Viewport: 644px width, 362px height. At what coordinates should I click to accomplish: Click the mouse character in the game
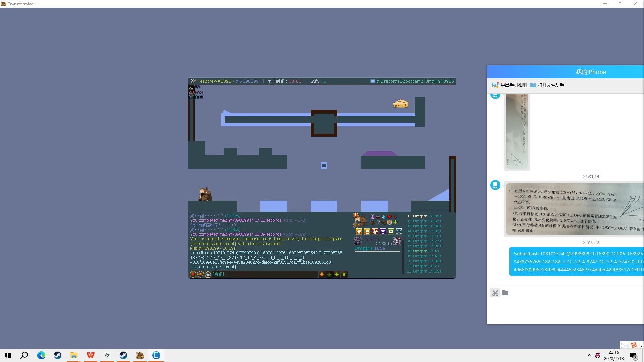[205, 194]
